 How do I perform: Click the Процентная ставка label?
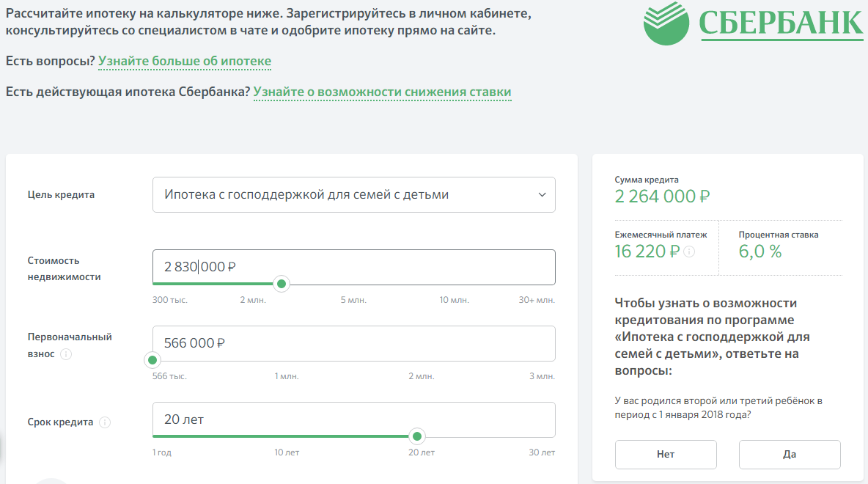(x=779, y=235)
